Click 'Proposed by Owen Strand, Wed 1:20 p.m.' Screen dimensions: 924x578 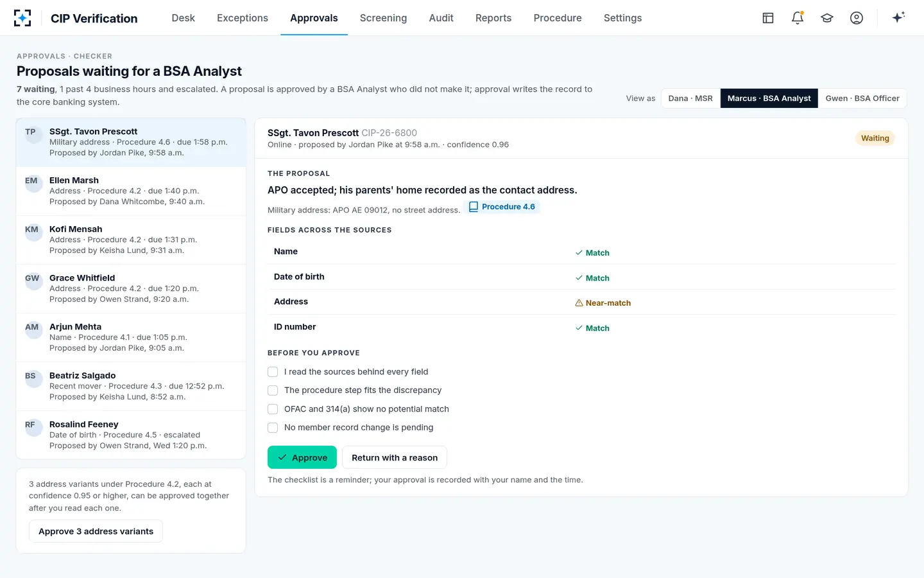click(x=128, y=446)
